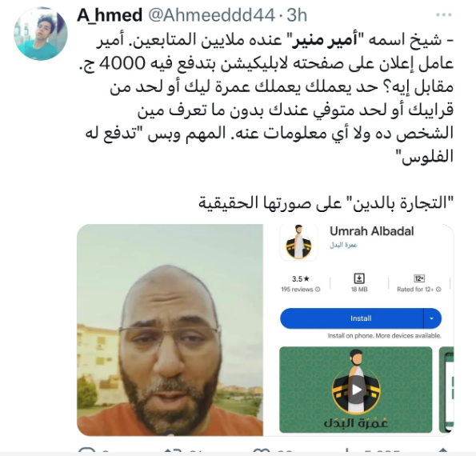Expand the Install button dropdown arrow
This screenshot has height=456, width=476.
(431, 318)
